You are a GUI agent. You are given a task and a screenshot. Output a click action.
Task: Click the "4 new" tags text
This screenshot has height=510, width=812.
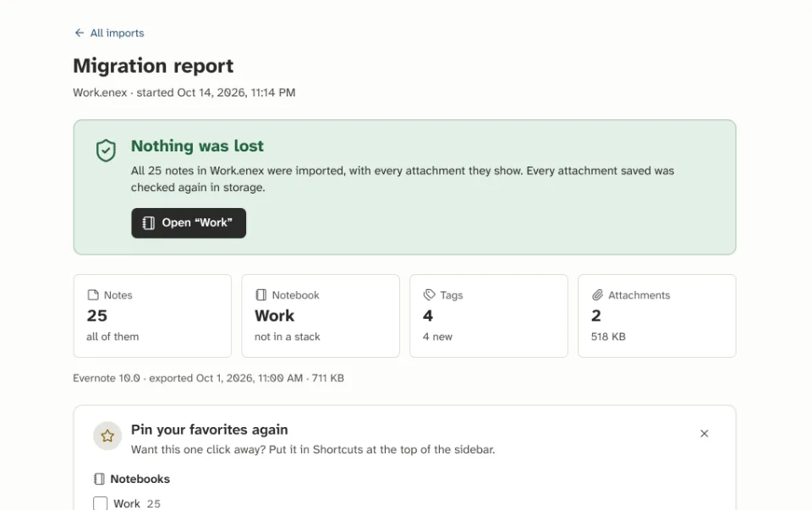tap(437, 337)
